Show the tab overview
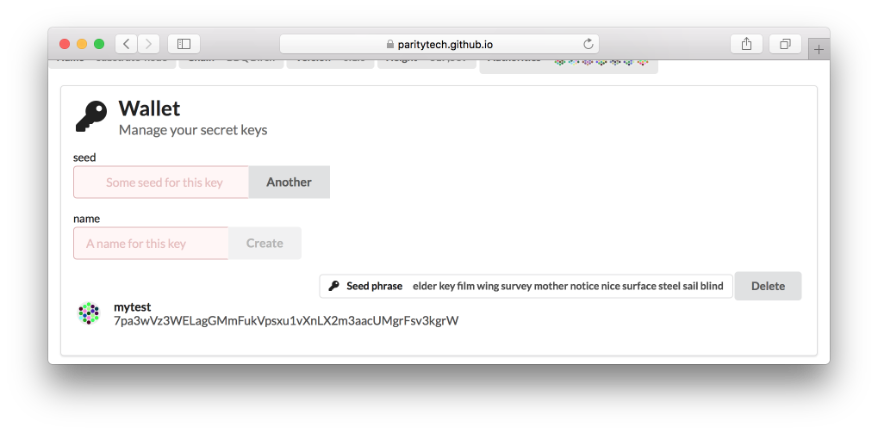Viewport: 878px width, 433px height. coord(785,44)
